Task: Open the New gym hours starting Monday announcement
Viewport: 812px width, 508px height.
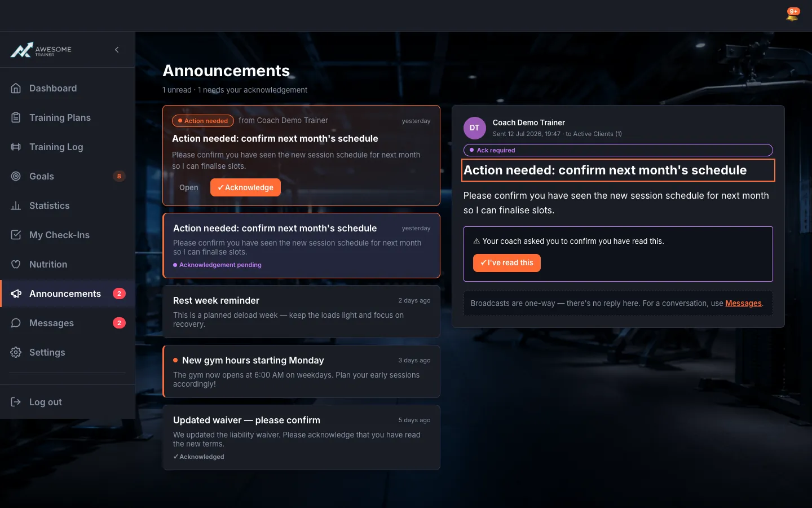Action: tap(301, 371)
